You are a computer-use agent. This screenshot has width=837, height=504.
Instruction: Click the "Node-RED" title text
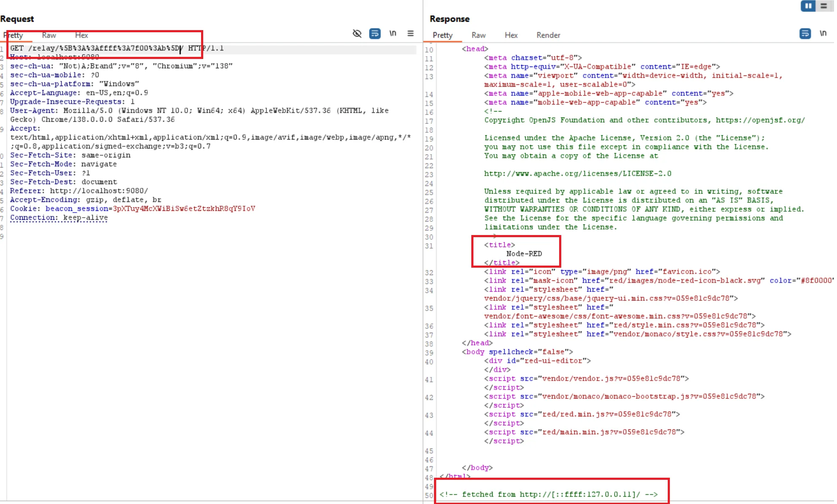pyautogui.click(x=524, y=254)
